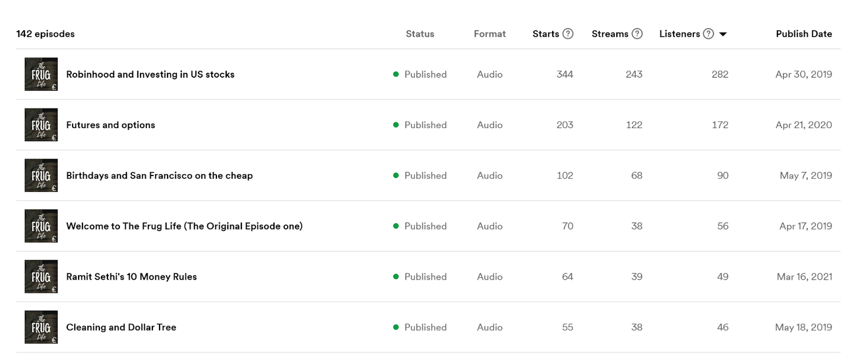The width and height of the screenshot is (868, 359).
Task: Open the Robinhood and Investing episode thumbnail
Action: [x=41, y=74]
